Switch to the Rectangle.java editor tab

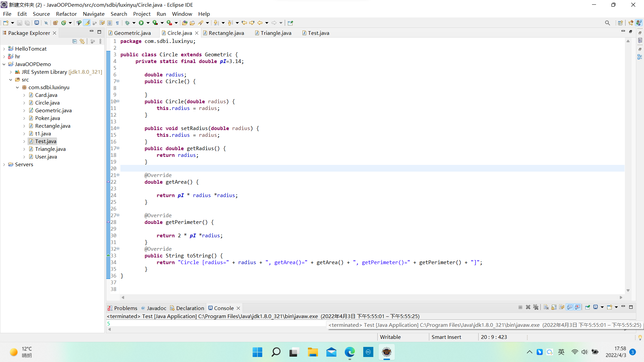click(x=226, y=33)
